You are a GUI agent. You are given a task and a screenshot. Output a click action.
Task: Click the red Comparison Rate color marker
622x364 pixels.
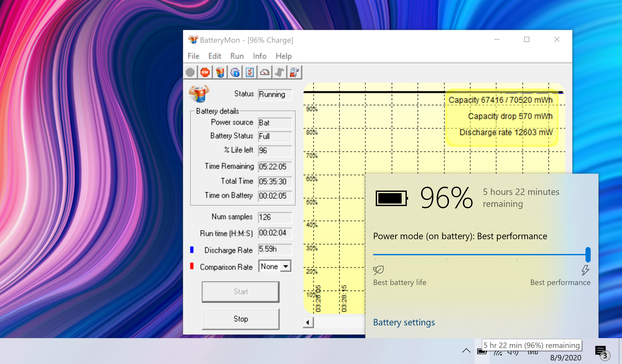[x=192, y=266]
